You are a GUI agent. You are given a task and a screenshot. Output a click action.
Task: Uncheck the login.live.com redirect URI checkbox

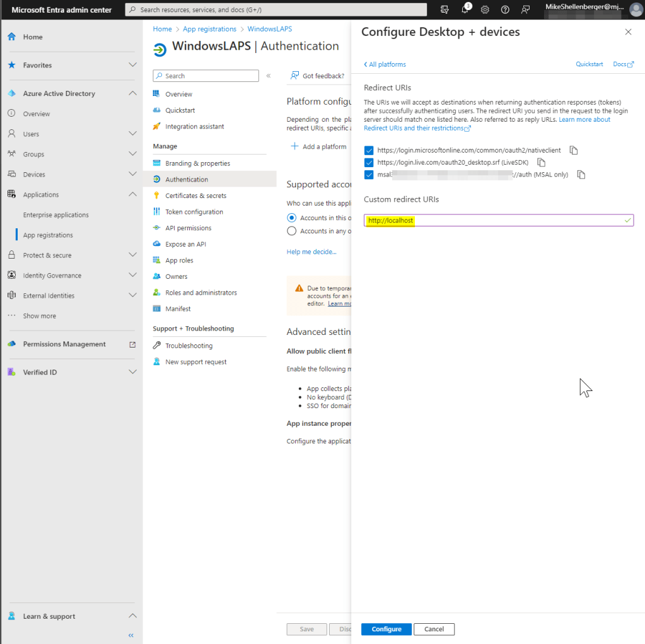369,162
